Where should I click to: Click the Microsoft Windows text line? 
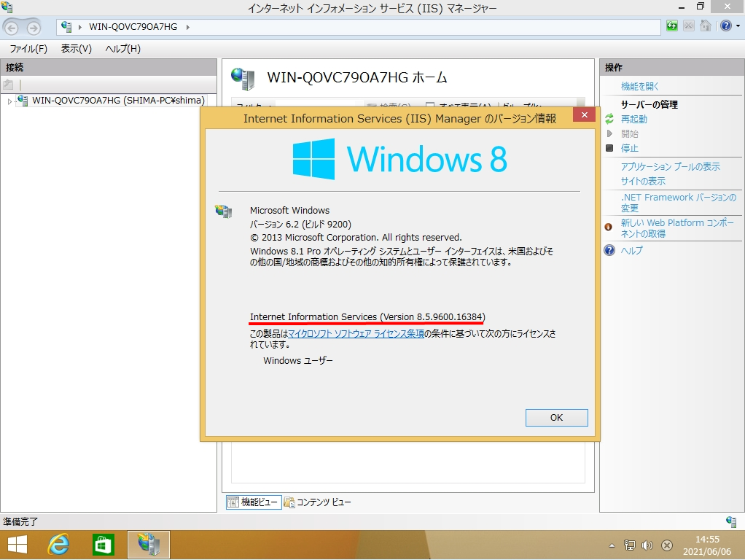[x=290, y=210]
